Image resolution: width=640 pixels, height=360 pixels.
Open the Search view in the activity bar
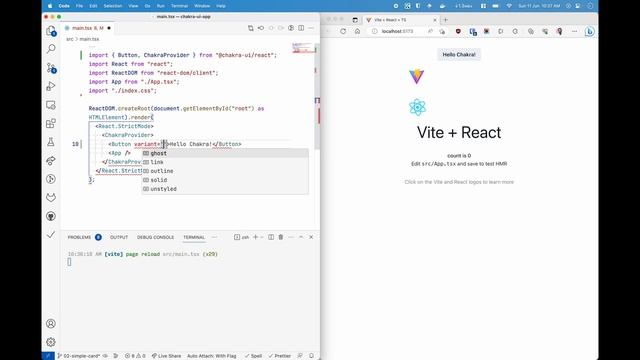click(x=51, y=49)
